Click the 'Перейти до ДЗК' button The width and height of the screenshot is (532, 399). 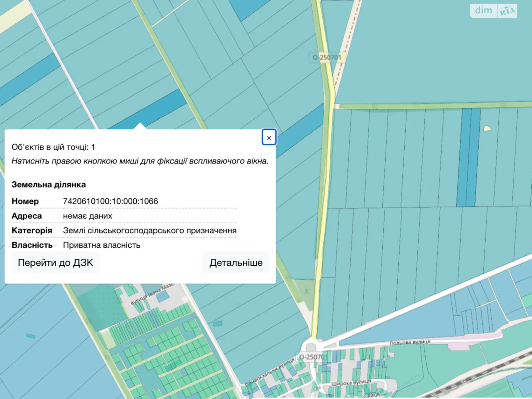click(56, 263)
